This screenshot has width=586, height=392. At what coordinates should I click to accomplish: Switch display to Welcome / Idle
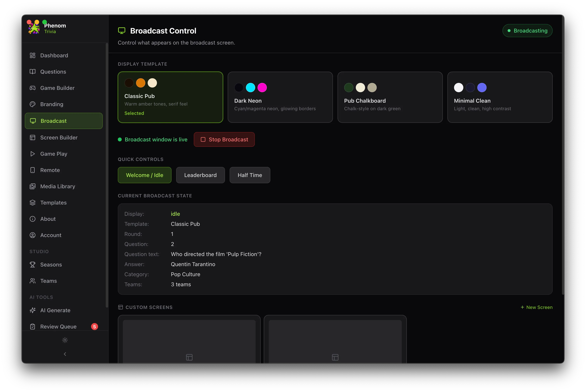coord(145,175)
